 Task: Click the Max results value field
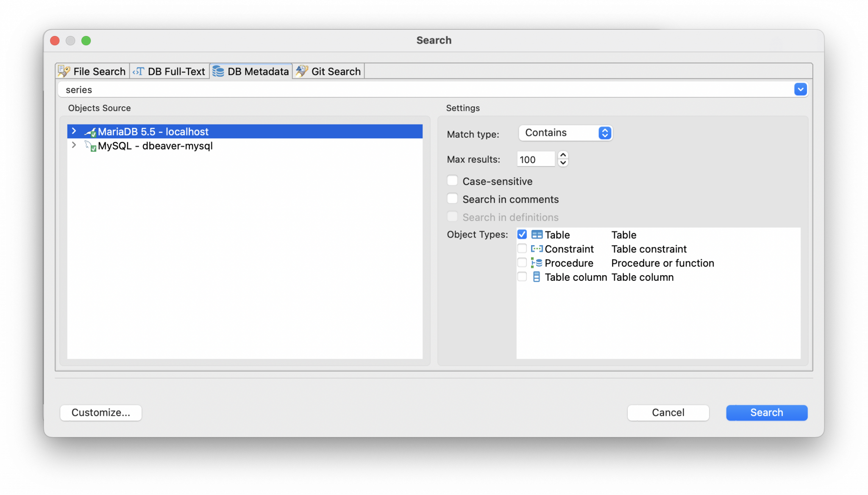pos(536,159)
